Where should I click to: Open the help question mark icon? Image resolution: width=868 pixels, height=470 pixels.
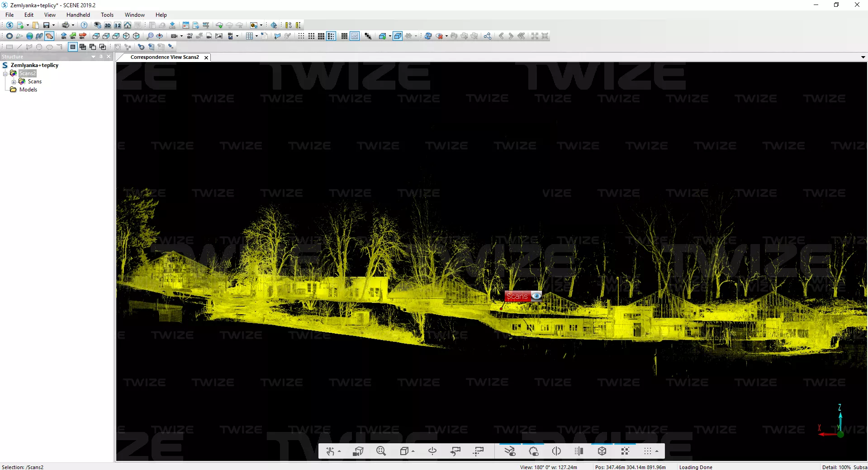click(84, 25)
